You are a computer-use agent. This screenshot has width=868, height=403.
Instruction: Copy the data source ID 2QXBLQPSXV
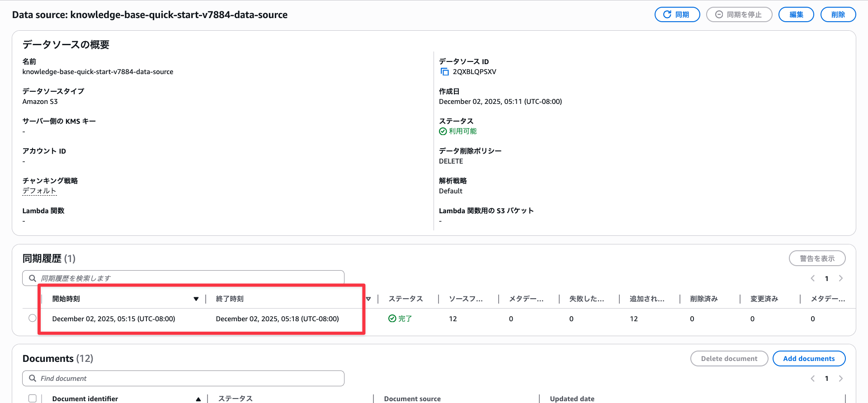pyautogui.click(x=445, y=72)
